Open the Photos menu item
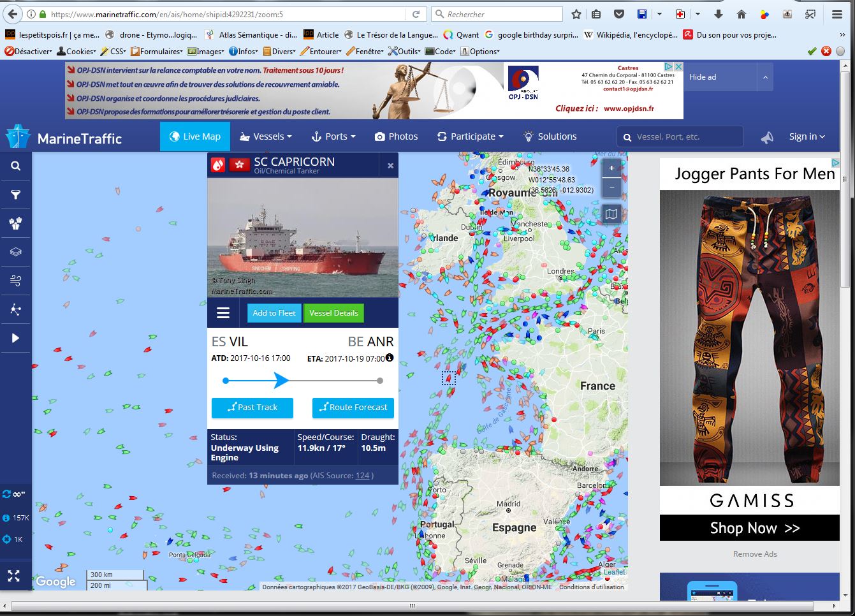855x616 pixels. pos(396,136)
